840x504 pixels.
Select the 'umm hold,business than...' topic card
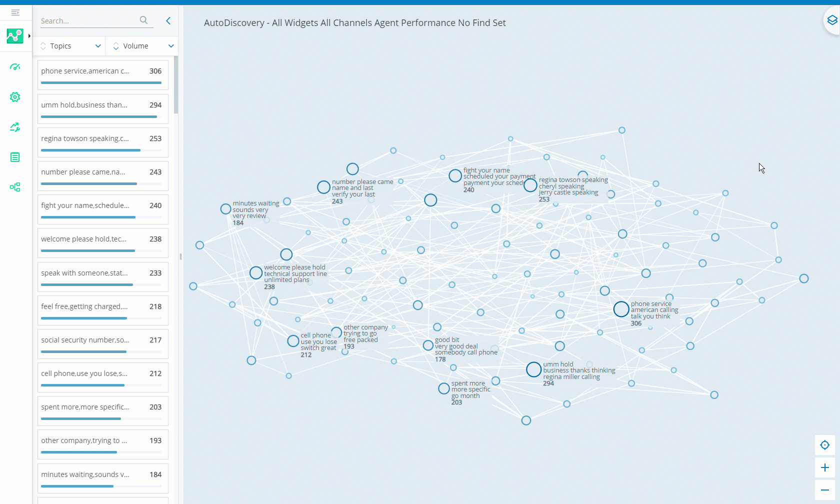click(x=103, y=109)
